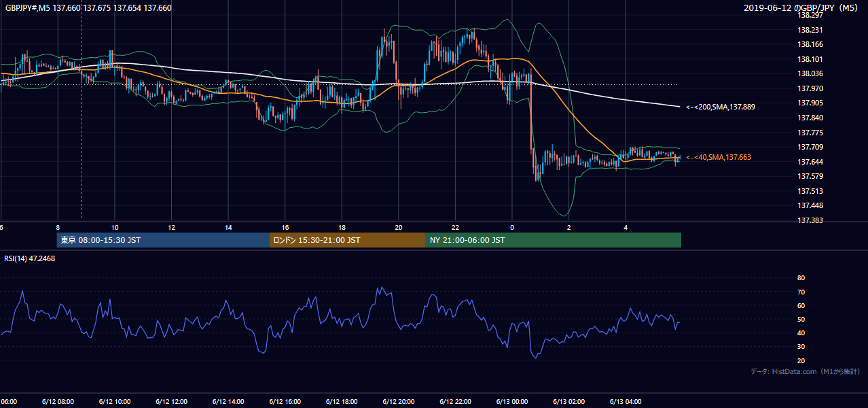Click the 6/12 14:00 date label
This screenshot has height=408, width=868.
pos(228,401)
